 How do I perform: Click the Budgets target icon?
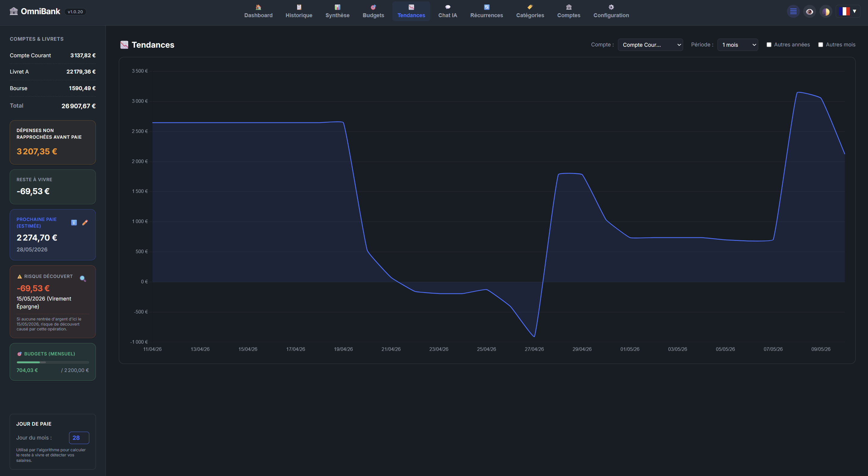(373, 7)
